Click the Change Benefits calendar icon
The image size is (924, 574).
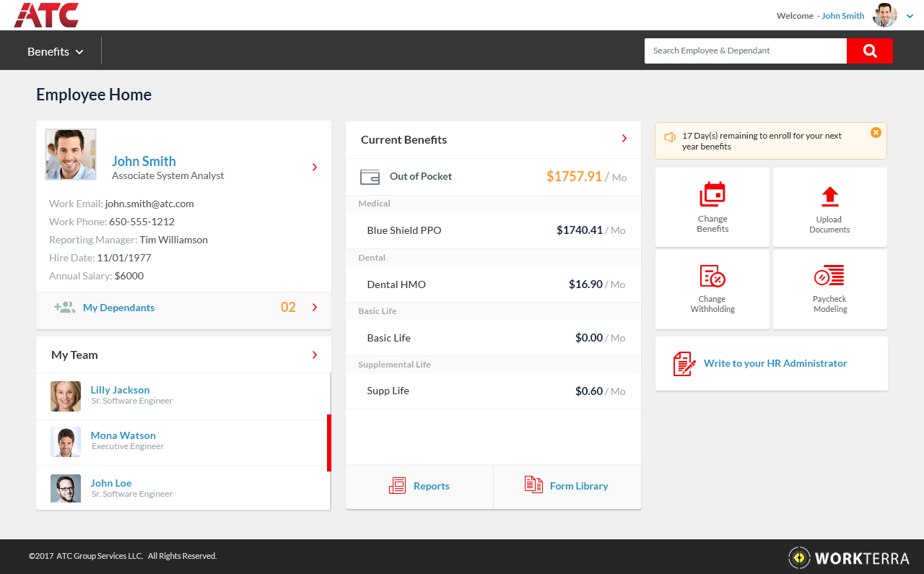(x=712, y=195)
